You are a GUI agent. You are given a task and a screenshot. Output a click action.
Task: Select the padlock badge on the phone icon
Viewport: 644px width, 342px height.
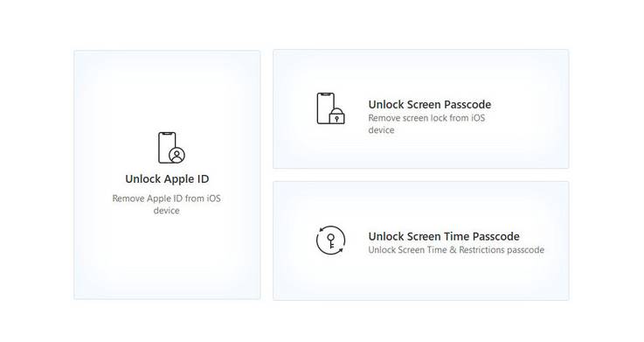coord(336,116)
